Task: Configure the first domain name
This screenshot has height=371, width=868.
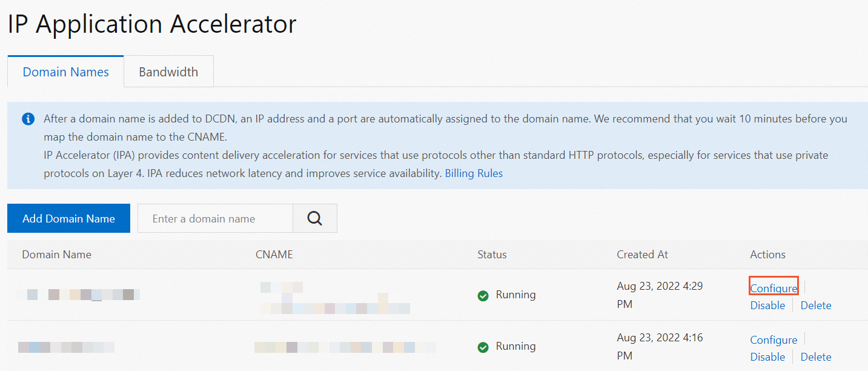Action: coord(774,288)
